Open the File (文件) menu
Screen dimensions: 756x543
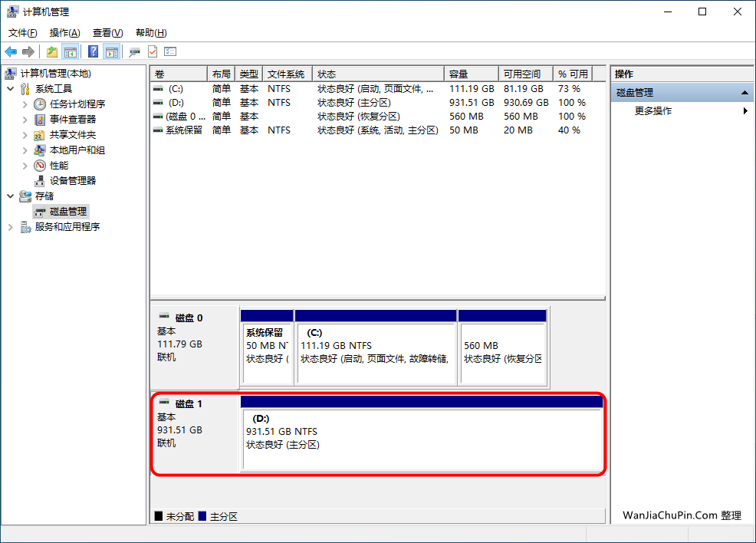pyautogui.click(x=23, y=33)
